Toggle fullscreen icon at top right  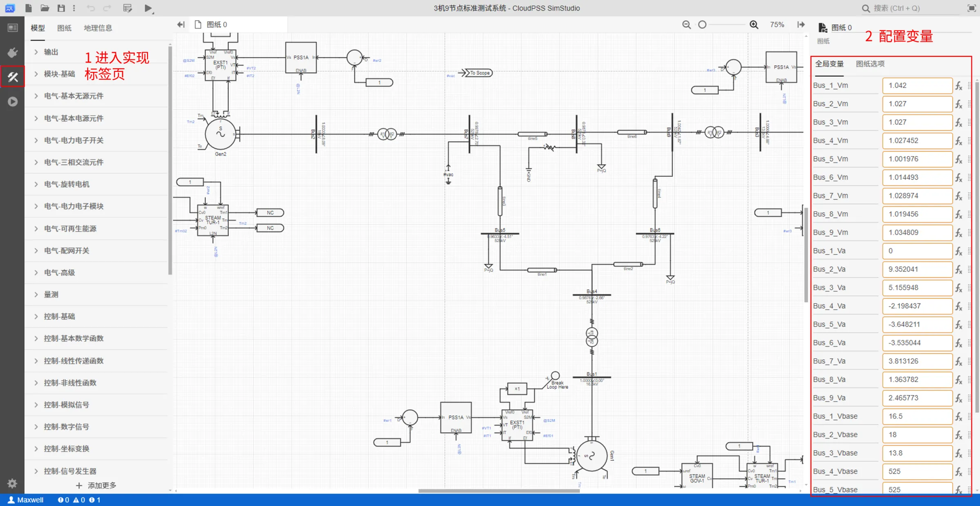click(971, 8)
